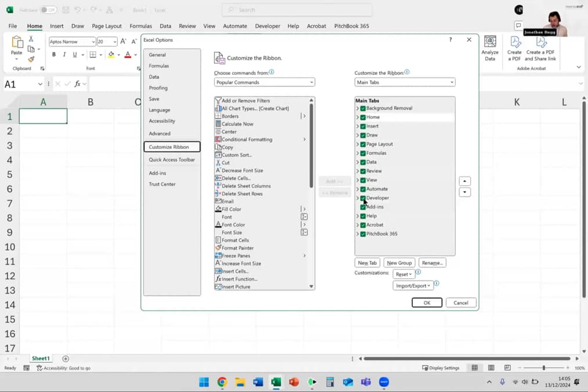Open the File menu

click(13, 26)
